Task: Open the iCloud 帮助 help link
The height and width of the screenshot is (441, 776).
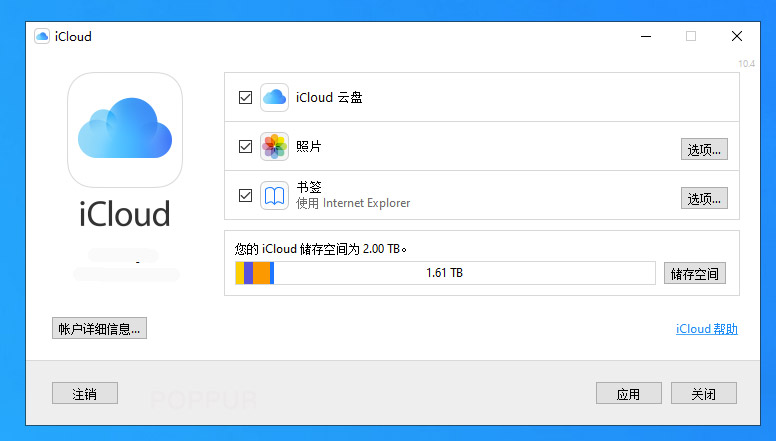Action: point(707,329)
